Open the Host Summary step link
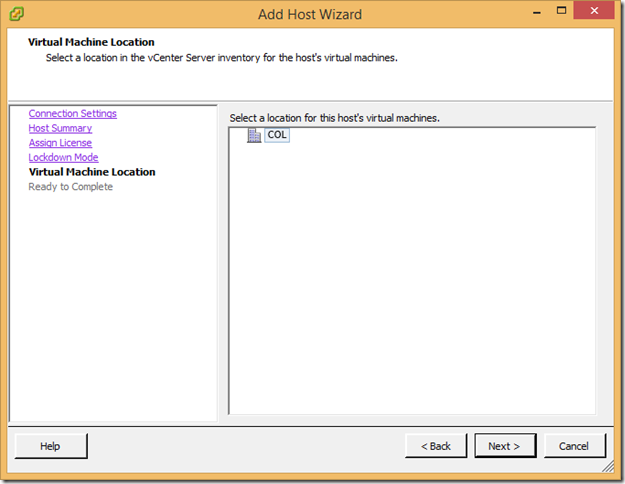Screen dimensions: 625x484 click(60, 128)
